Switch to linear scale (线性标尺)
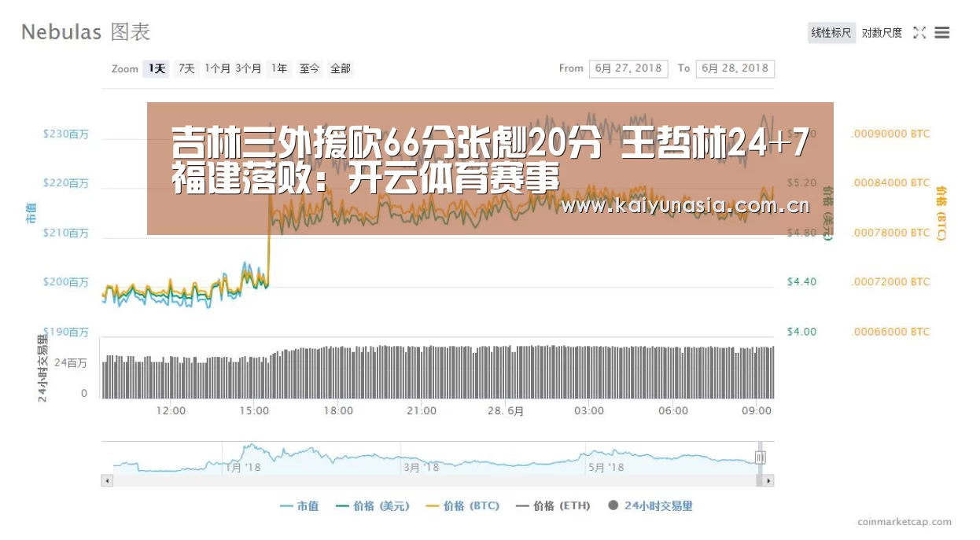 click(x=831, y=33)
